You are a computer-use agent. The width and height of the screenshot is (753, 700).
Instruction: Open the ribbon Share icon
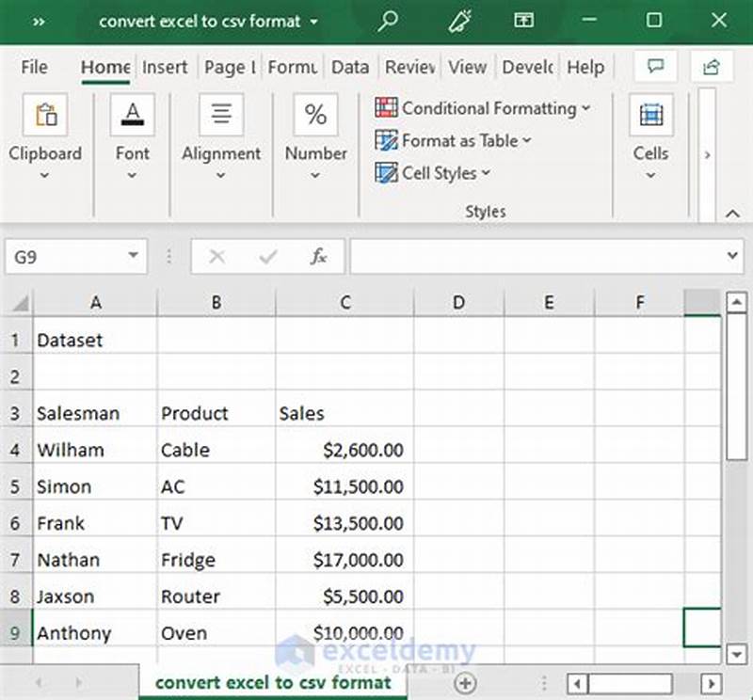point(713,67)
